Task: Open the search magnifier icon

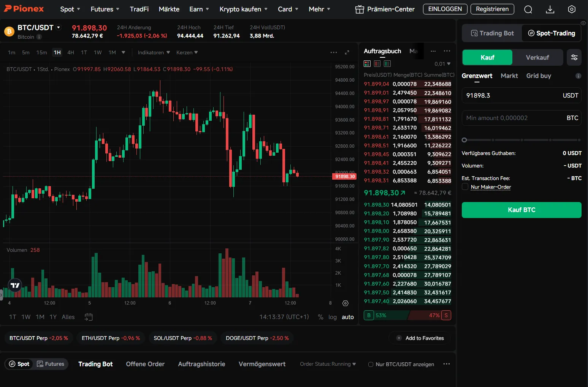Action: (x=528, y=9)
